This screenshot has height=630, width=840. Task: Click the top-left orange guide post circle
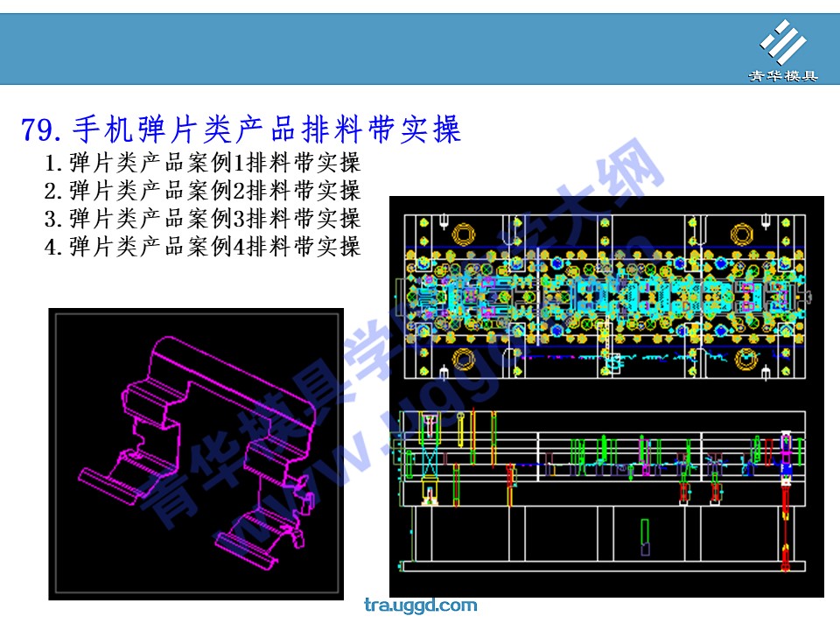click(461, 234)
